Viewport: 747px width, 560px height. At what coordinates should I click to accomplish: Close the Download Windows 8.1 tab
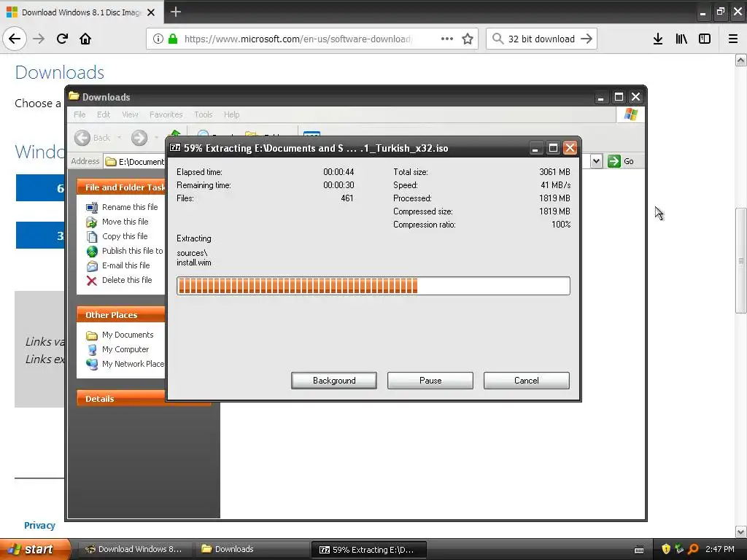(x=151, y=12)
